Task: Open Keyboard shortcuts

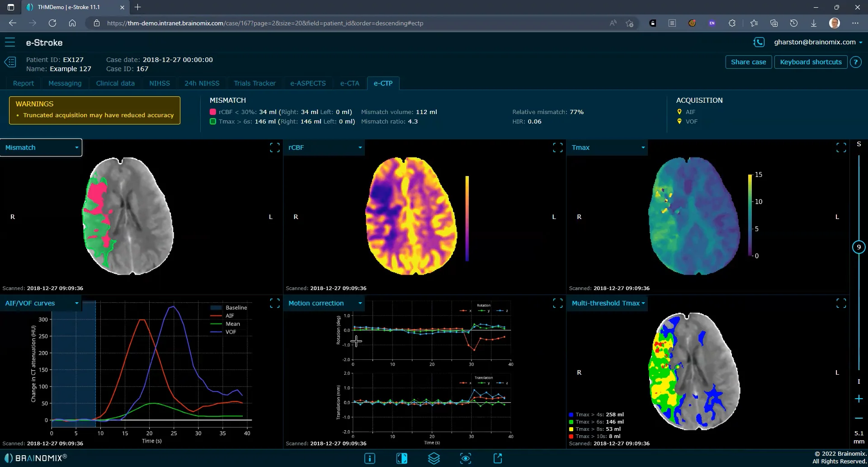Action: tap(810, 62)
